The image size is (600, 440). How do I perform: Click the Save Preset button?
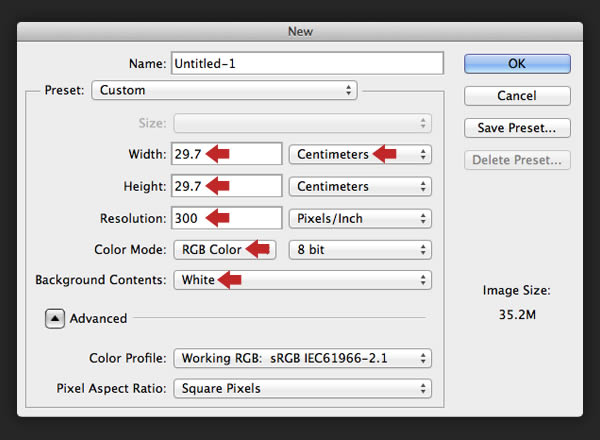pyautogui.click(x=517, y=128)
